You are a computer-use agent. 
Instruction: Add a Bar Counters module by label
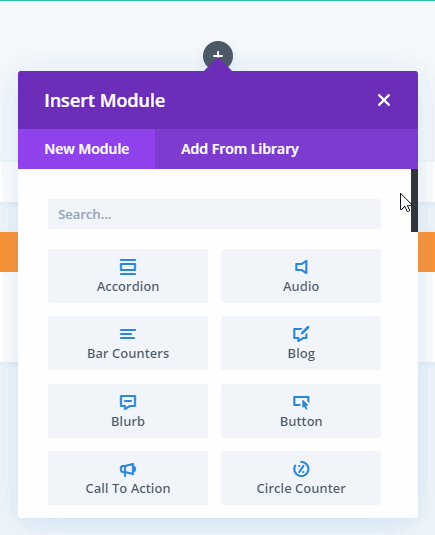click(128, 353)
